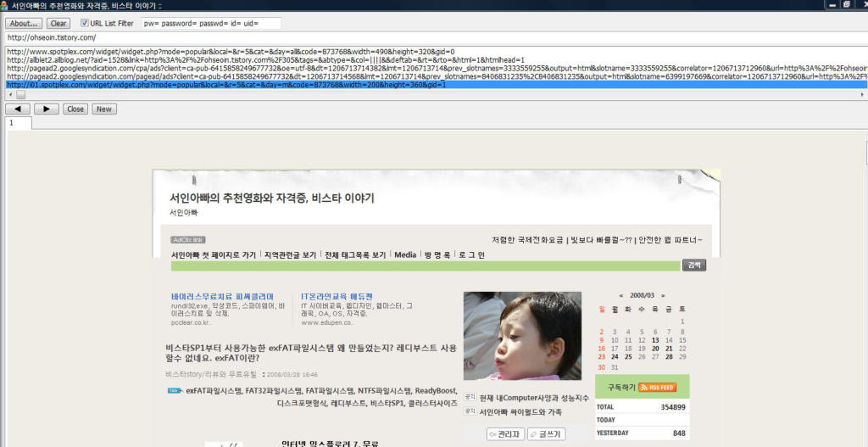Open 지역관련글 보기 menu link
The image size is (868, 447).
291,254
